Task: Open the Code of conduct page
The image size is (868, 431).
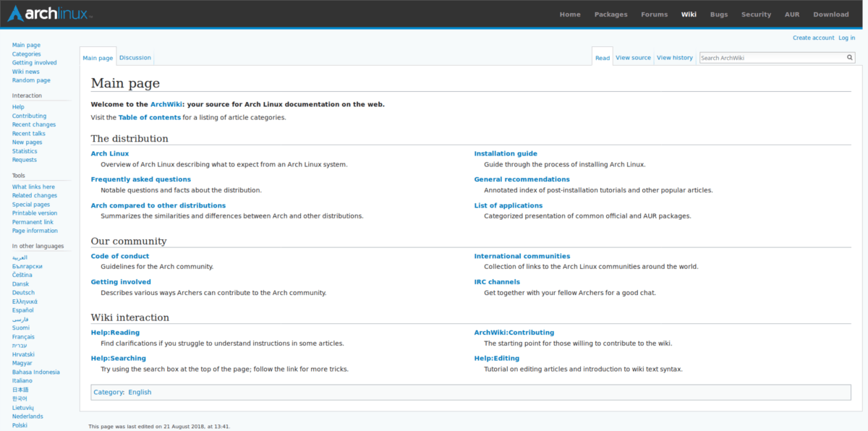Action: (119, 255)
